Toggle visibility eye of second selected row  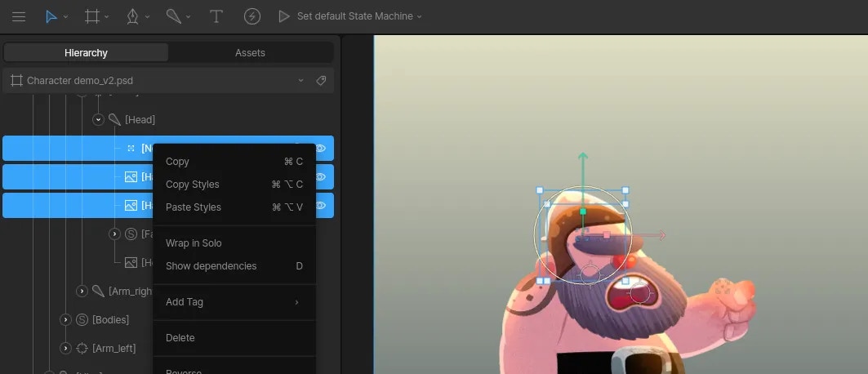(321, 177)
